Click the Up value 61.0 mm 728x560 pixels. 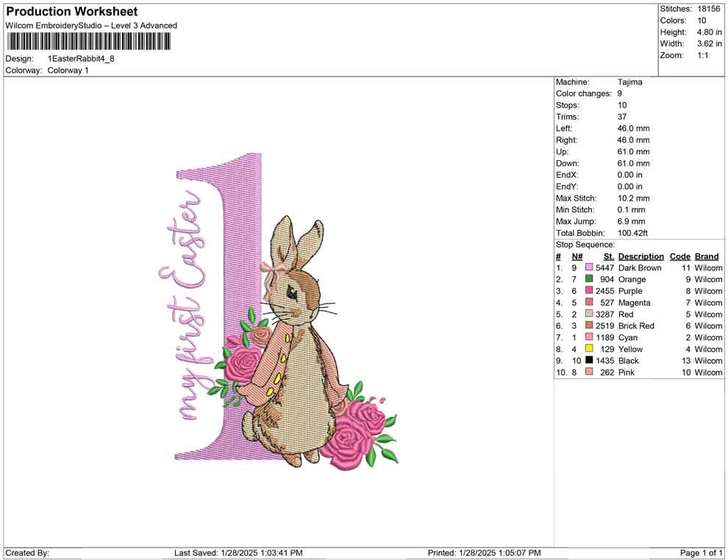point(633,151)
